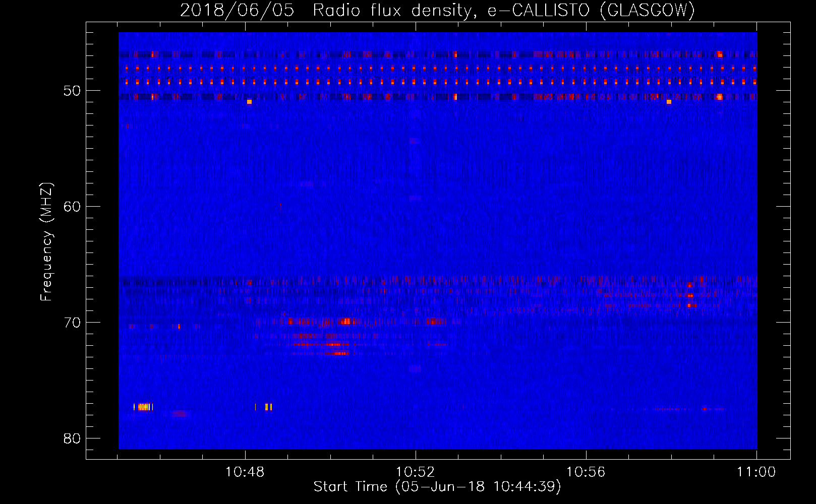
Task: Click the 50 MHz frequency tick label
Action: [72, 91]
